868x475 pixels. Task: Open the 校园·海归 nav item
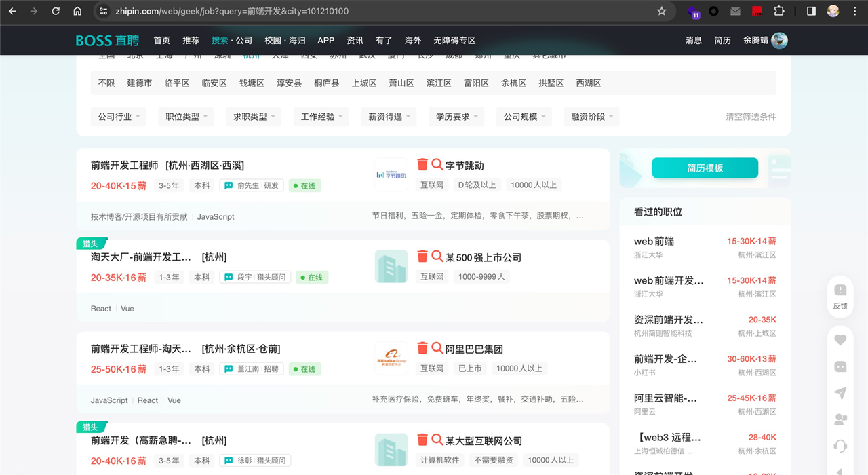click(x=285, y=40)
